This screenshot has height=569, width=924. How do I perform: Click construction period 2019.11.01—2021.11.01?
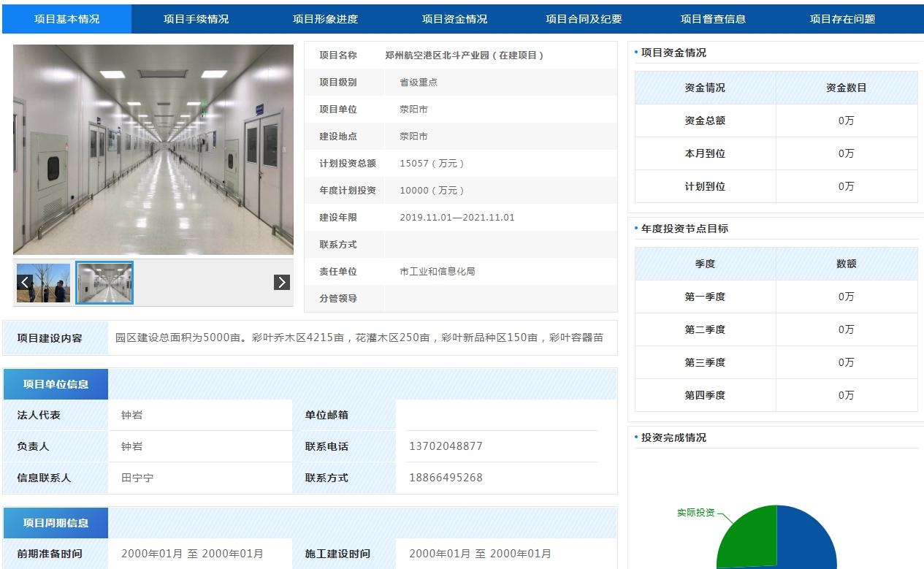[457, 218]
